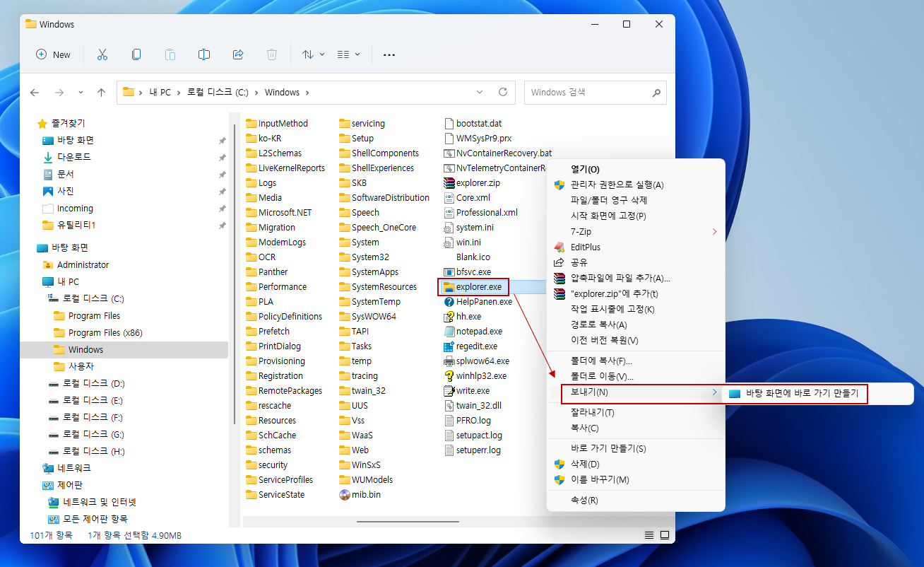
Task: Open the Sort options dropdown
Action: 313,54
